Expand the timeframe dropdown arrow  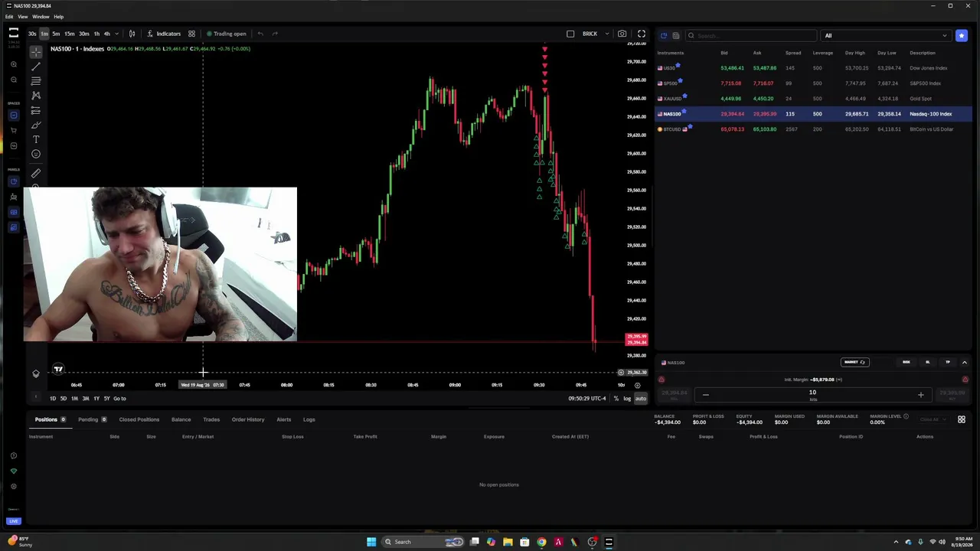tap(116, 34)
